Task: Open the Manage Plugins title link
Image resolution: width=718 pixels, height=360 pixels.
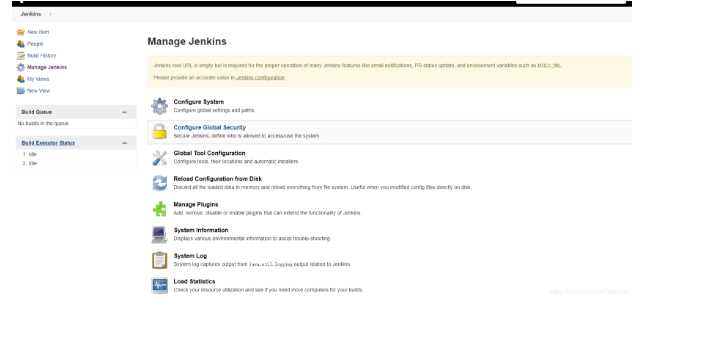Action: tap(196, 205)
